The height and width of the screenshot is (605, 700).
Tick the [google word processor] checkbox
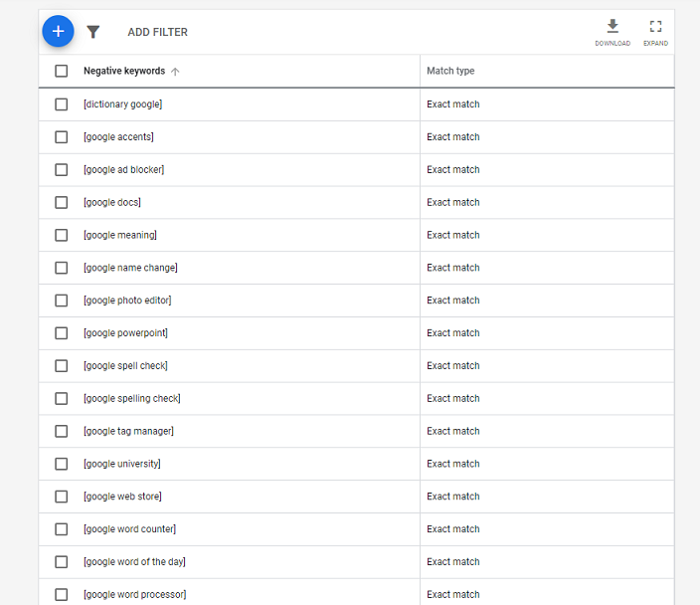click(62, 595)
